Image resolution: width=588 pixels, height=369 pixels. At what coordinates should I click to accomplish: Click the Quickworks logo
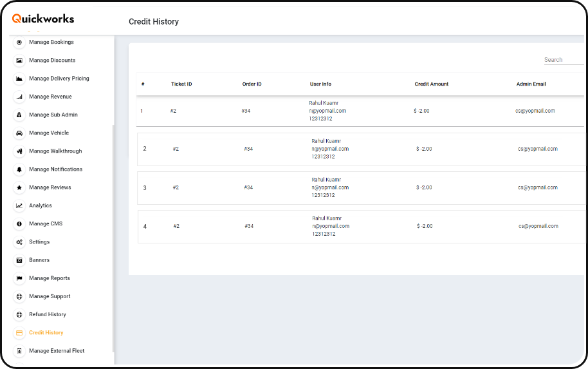point(43,19)
